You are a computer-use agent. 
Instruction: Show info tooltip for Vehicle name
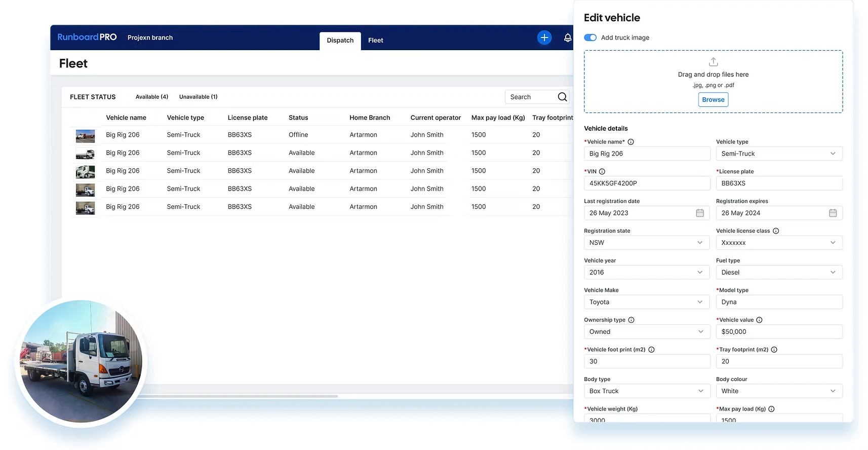coord(630,142)
